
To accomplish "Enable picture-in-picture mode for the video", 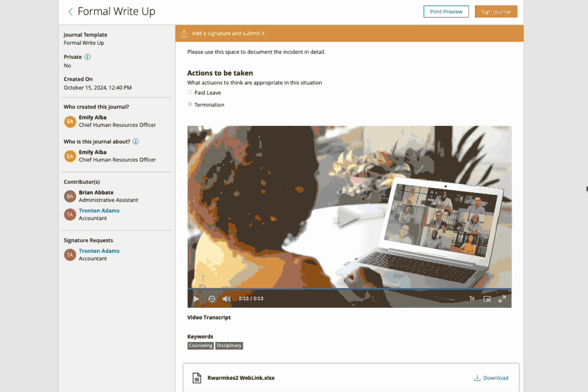I will click(x=487, y=299).
